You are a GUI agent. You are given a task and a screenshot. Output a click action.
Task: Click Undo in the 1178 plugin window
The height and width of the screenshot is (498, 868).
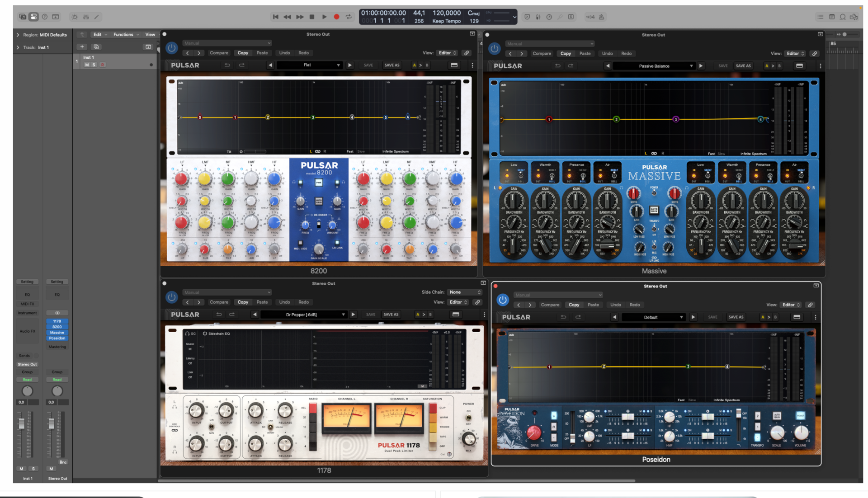284,302
